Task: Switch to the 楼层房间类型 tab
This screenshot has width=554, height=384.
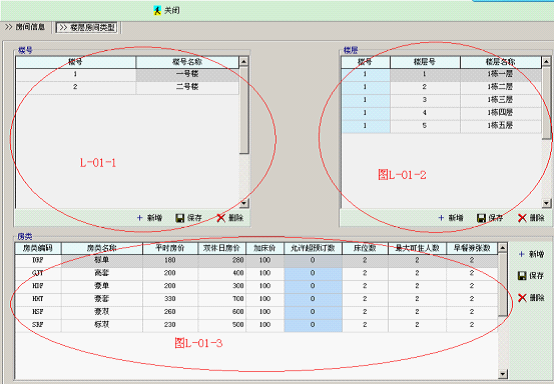Action: (87, 28)
